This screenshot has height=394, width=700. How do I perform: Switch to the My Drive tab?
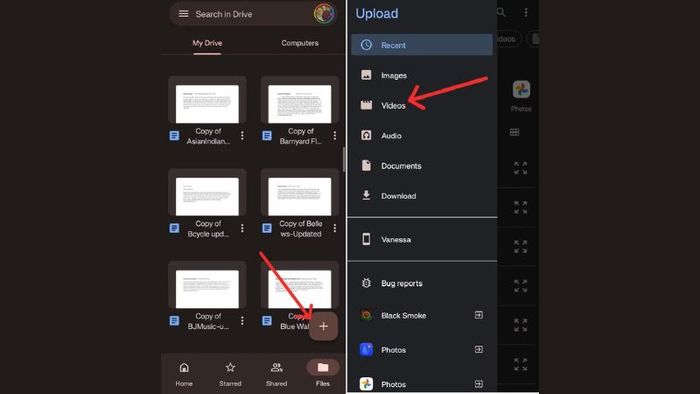click(x=207, y=43)
